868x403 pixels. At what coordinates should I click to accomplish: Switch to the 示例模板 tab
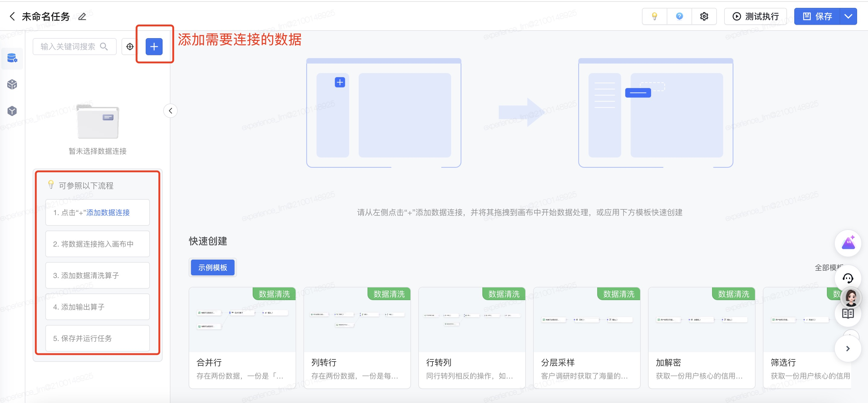pos(213,267)
